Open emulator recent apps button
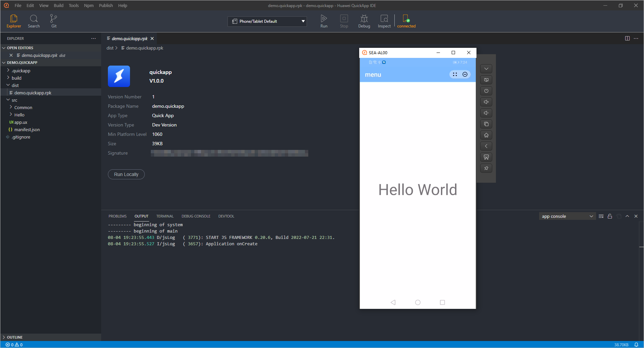Screen dimensions: 644x348 [x=486, y=124]
